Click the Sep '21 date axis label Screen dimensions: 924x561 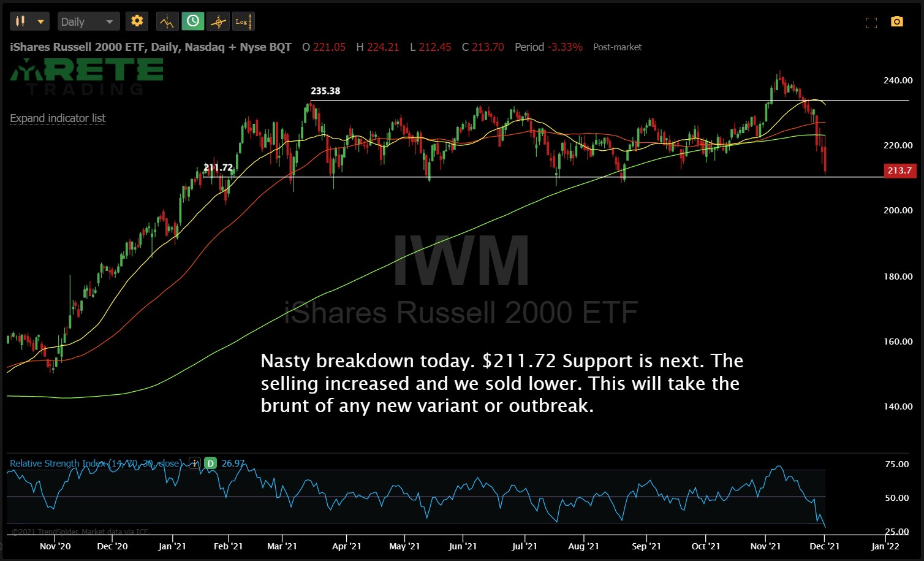(646, 546)
